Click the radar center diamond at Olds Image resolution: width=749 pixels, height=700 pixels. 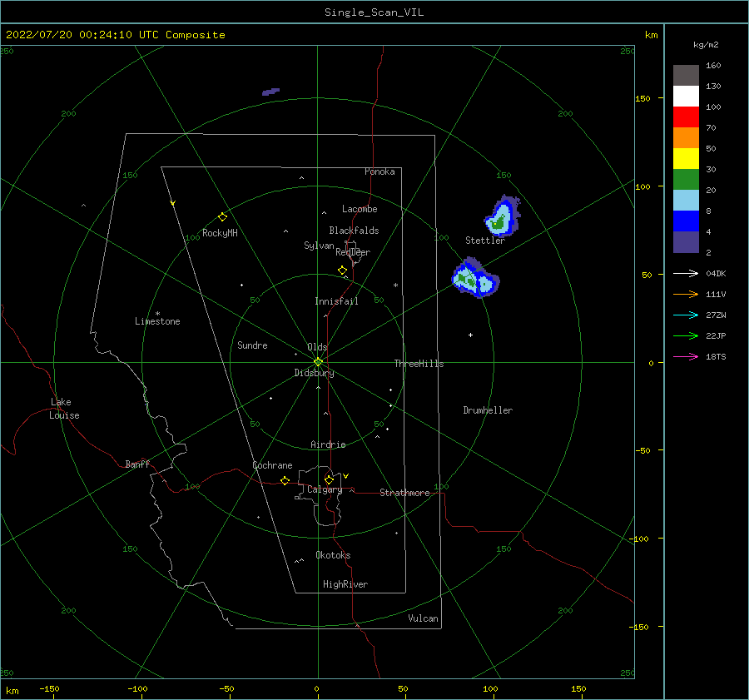point(318,362)
